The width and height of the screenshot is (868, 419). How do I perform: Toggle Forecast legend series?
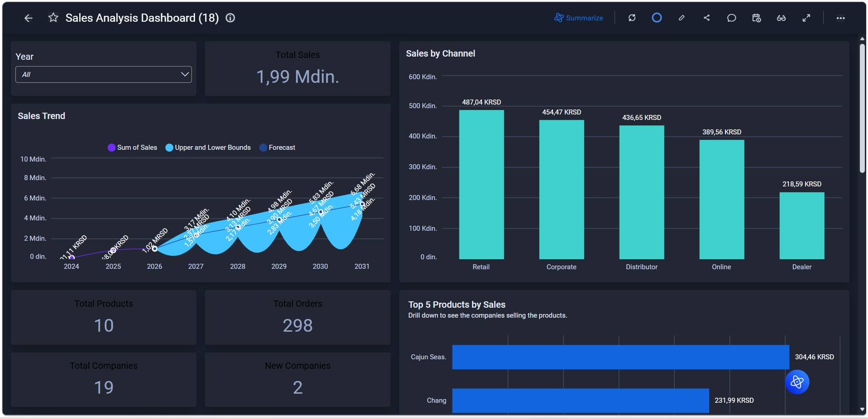point(277,148)
